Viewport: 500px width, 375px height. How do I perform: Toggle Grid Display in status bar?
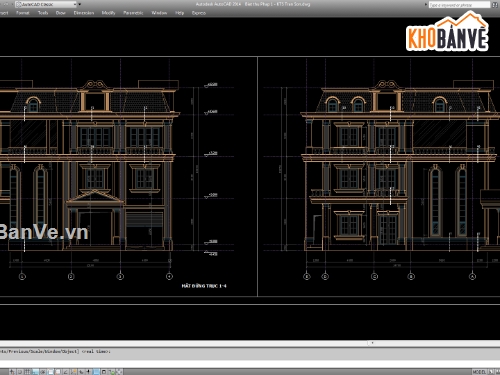point(27,372)
